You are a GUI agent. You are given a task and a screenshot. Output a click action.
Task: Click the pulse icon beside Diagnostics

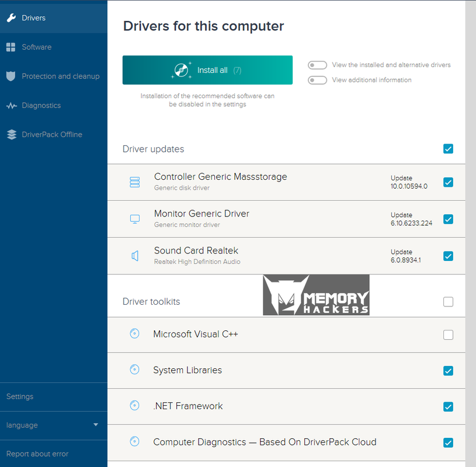click(x=12, y=106)
